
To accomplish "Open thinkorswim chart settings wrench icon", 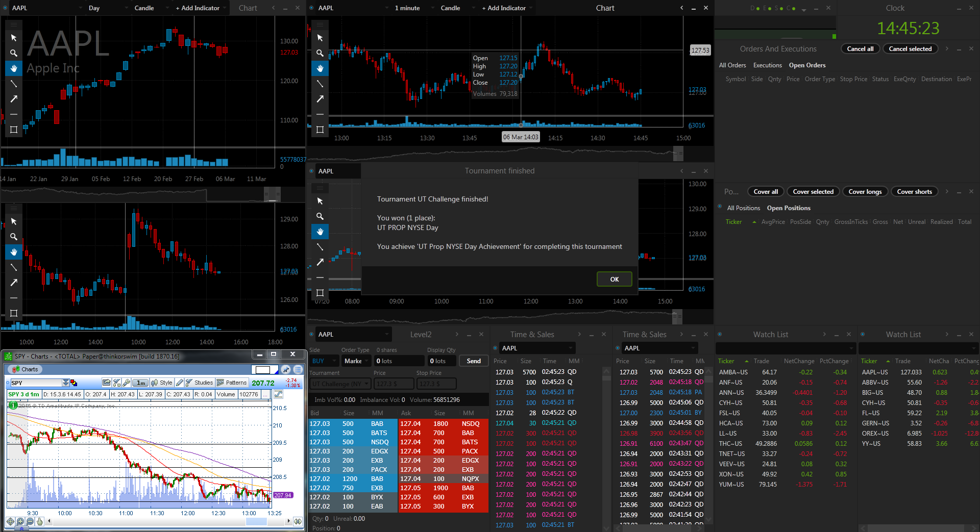I will pos(127,383).
